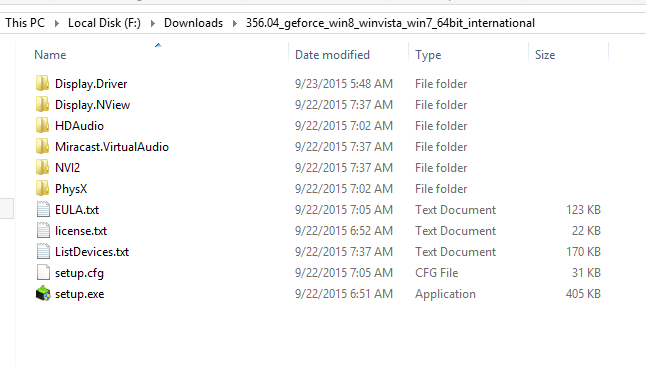Click the HDAudio folder icon

tap(42, 125)
